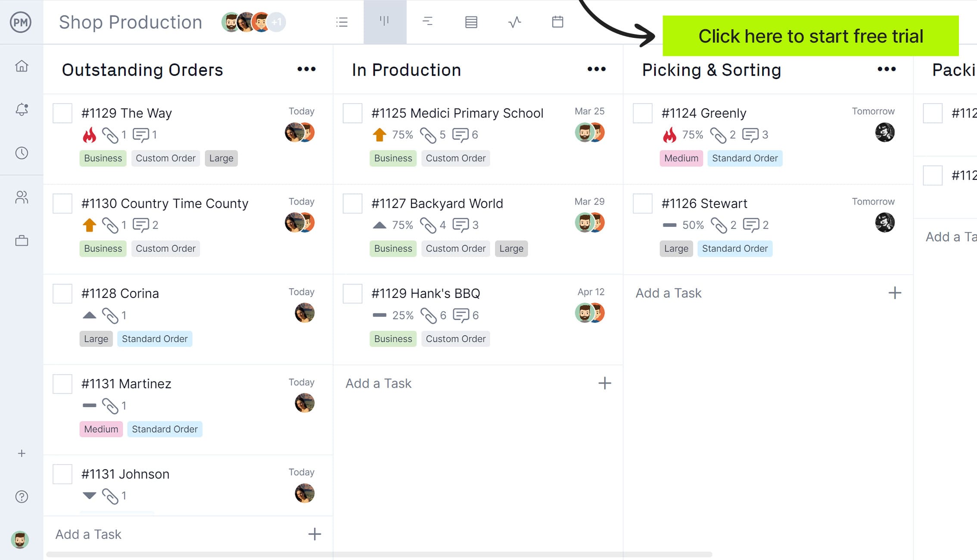Screen dimensions: 977x560
Task: Open the calendar view icon
Action: [557, 22]
